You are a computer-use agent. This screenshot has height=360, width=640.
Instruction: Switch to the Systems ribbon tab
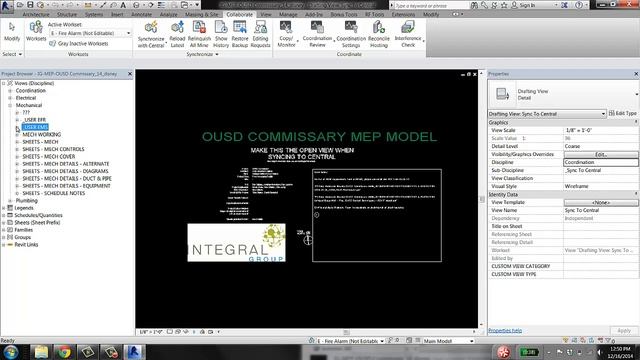click(x=94, y=14)
